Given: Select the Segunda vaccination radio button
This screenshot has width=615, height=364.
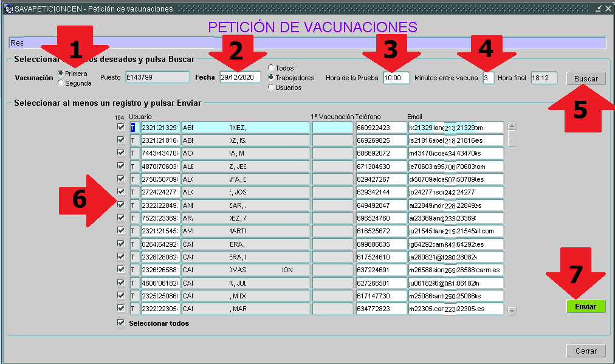Looking at the screenshot, I should pos(61,83).
